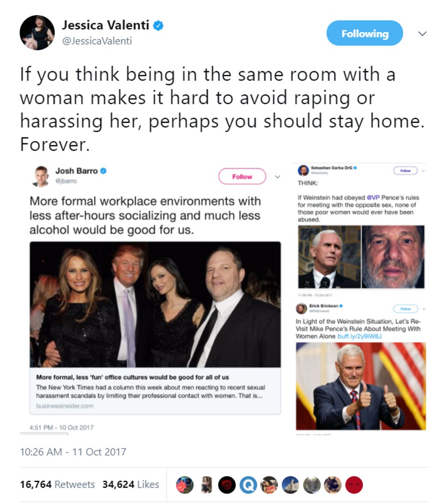Click Sebastian Gorka's avatar icon
The image size is (447, 504).
click(x=303, y=170)
